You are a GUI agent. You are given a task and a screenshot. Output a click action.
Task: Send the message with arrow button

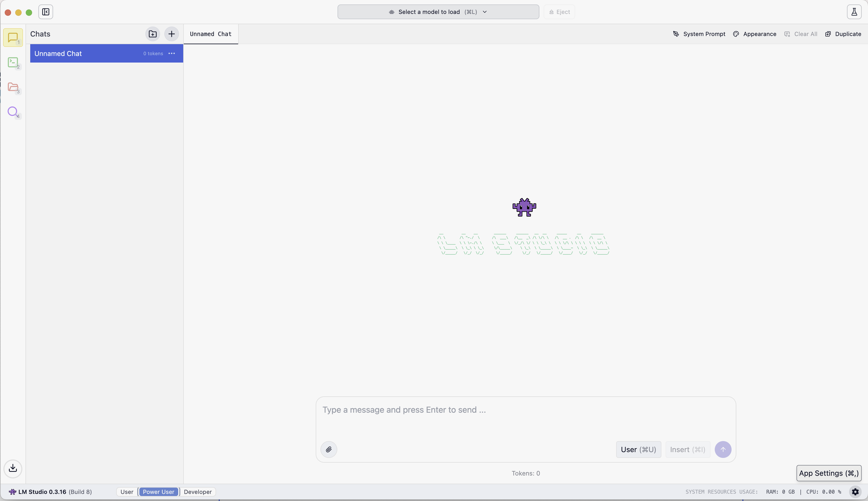(x=723, y=449)
